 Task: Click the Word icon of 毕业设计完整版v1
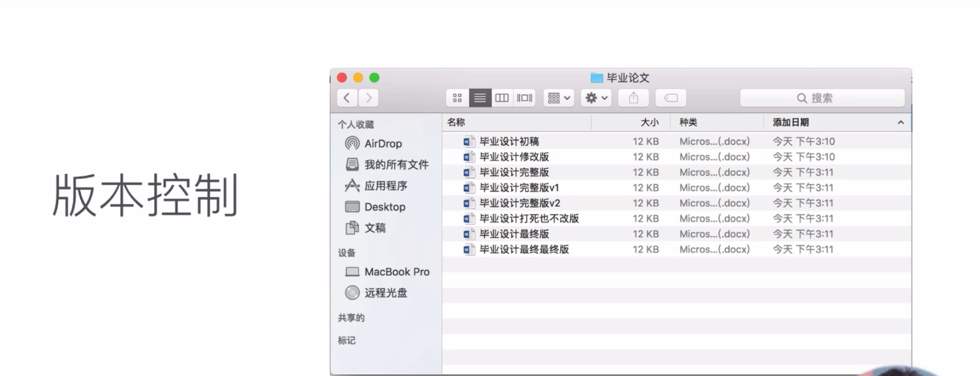pos(469,187)
